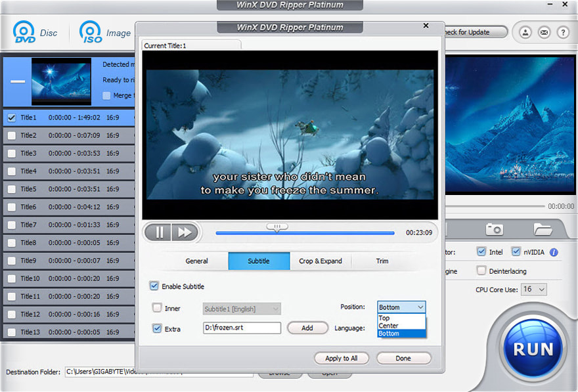Click the main window preview image
The width and height of the screenshot is (578, 392).
coord(510,125)
